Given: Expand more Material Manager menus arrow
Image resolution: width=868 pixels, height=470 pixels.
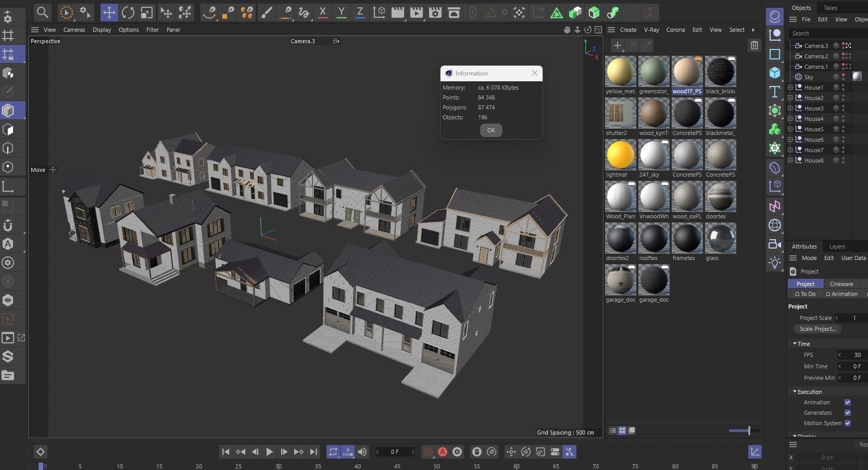Looking at the screenshot, I should [x=753, y=30].
